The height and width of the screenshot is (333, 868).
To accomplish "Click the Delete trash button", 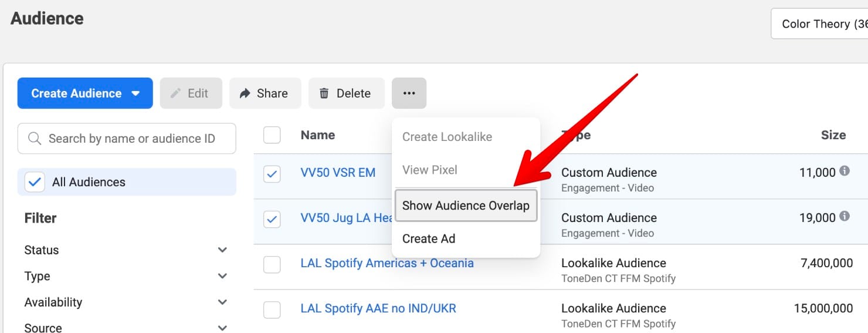I will pos(346,93).
